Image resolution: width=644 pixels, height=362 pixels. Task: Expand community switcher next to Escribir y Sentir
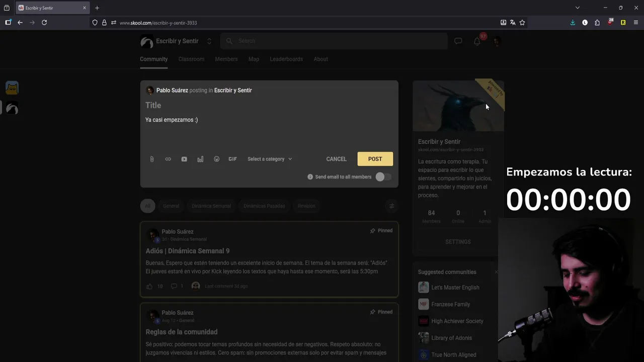click(209, 41)
